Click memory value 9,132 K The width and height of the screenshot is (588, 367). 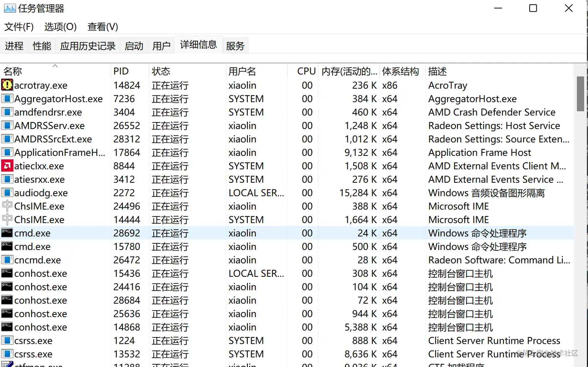[x=360, y=152]
